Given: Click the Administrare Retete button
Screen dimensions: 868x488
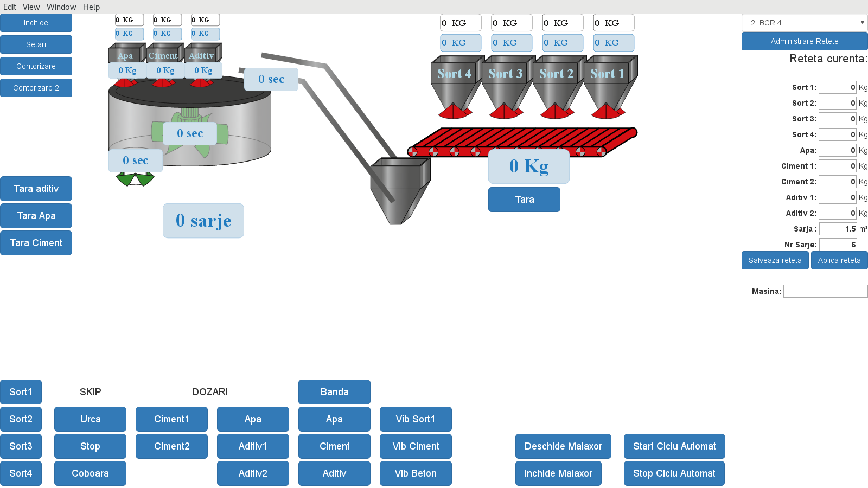Looking at the screenshot, I should [x=804, y=41].
